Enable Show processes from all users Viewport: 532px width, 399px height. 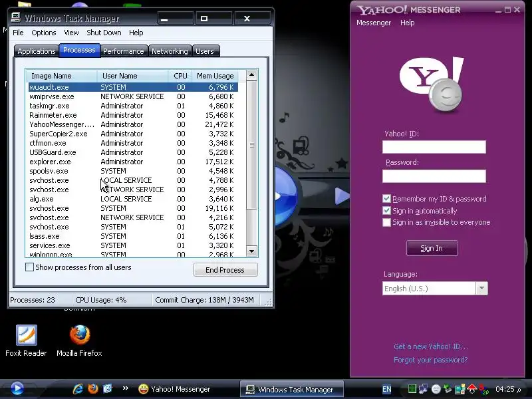click(29, 267)
